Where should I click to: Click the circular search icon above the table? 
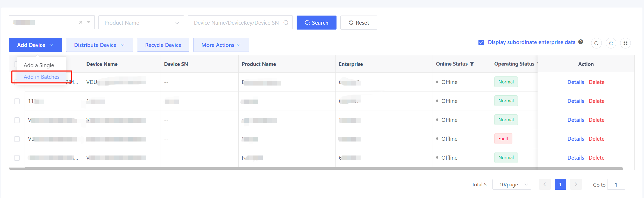pos(596,43)
